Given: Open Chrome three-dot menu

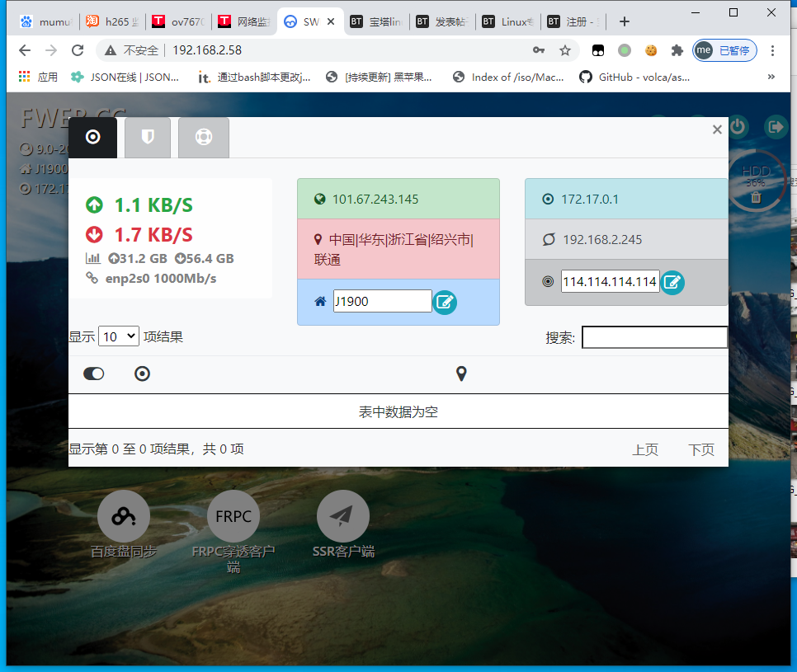Looking at the screenshot, I should (772, 50).
